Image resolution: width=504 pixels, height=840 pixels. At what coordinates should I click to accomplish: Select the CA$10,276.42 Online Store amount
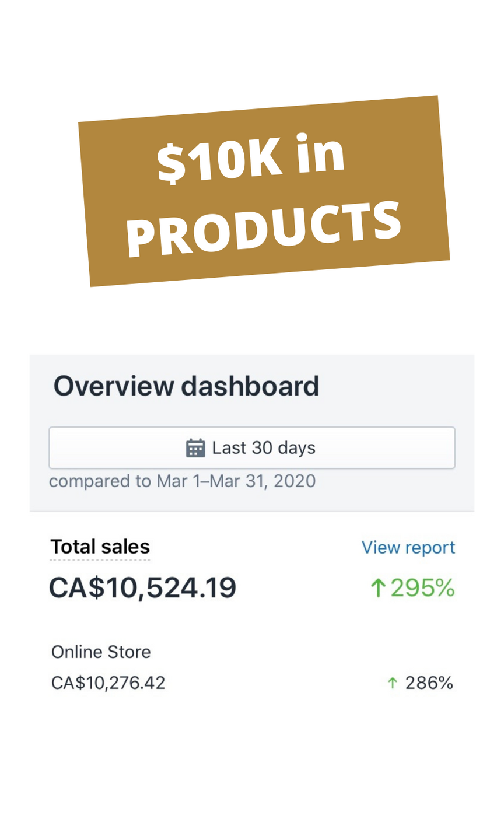[x=108, y=682]
